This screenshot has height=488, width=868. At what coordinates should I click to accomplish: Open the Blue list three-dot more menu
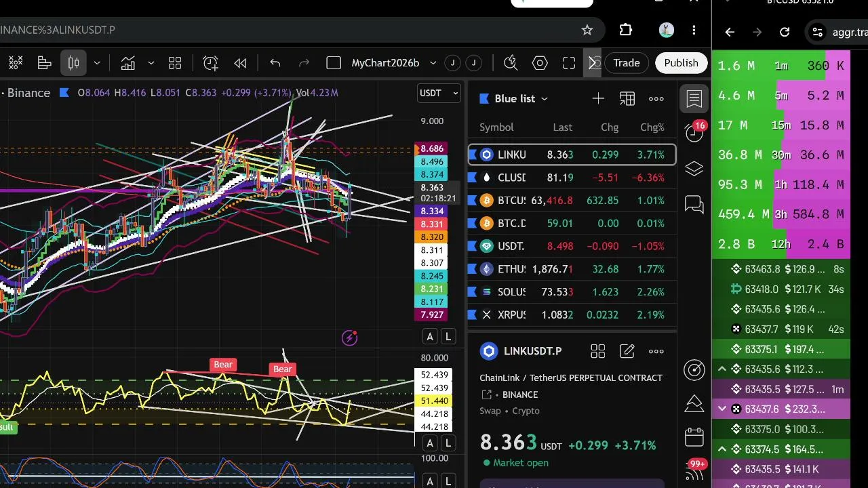(x=656, y=99)
